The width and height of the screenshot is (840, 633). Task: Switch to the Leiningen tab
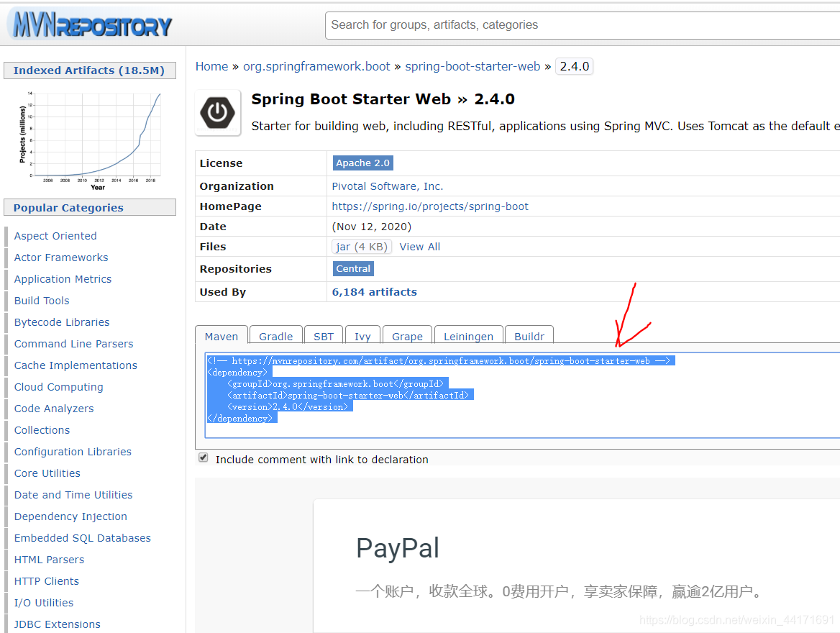(x=468, y=336)
